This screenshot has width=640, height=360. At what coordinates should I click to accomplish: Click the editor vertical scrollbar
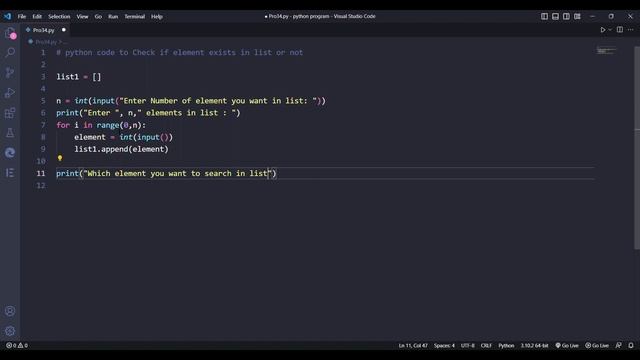[x=637, y=147]
